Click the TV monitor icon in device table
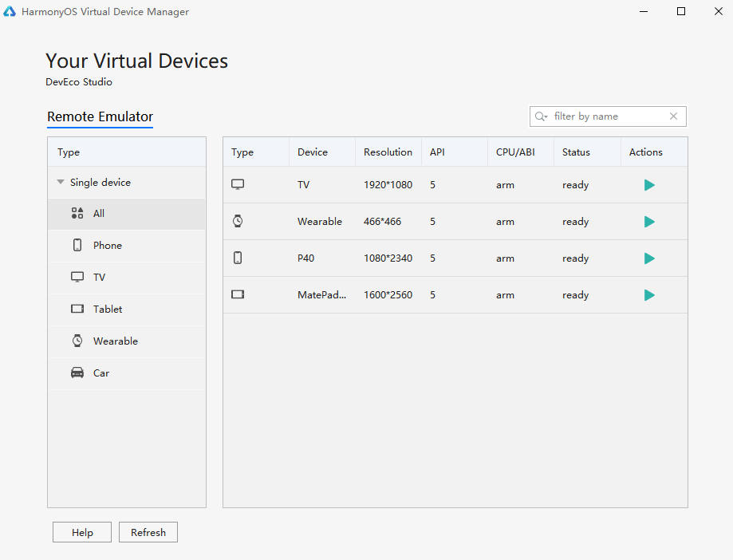733x560 pixels. tap(238, 184)
